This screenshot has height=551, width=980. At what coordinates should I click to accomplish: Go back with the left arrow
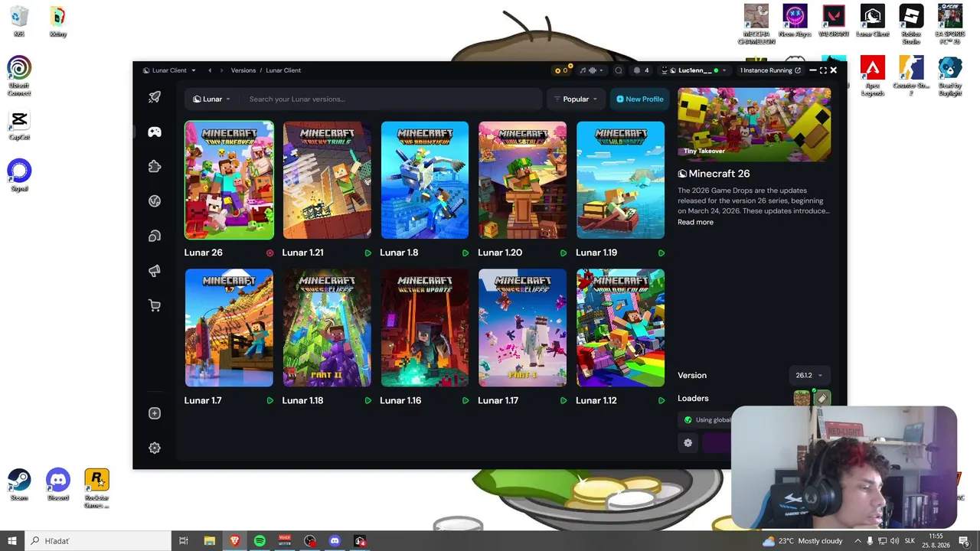[x=210, y=70]
